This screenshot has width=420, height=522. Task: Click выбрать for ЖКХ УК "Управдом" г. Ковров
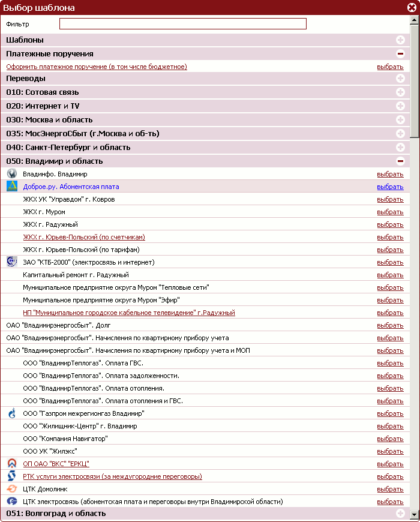click(390, 199)
